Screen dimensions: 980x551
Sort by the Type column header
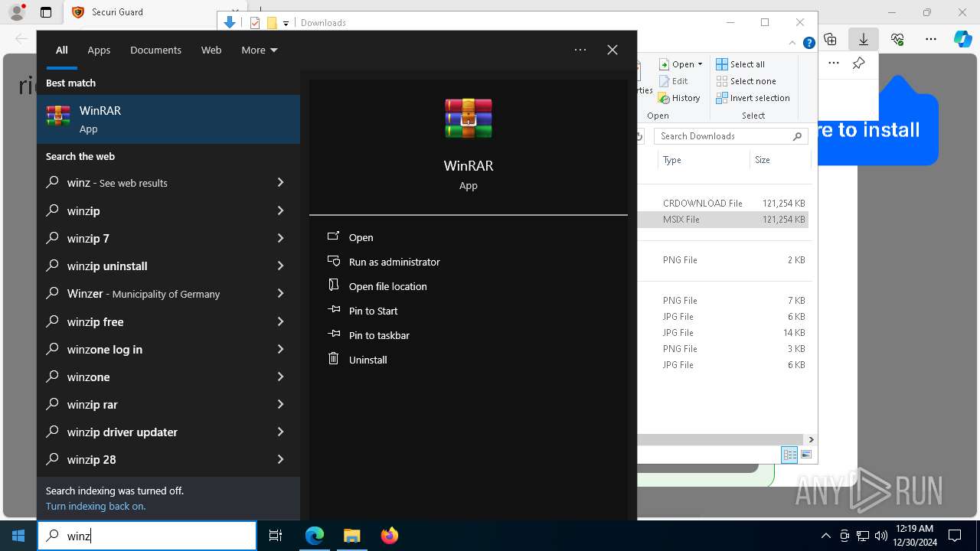[x=704, y=160]
